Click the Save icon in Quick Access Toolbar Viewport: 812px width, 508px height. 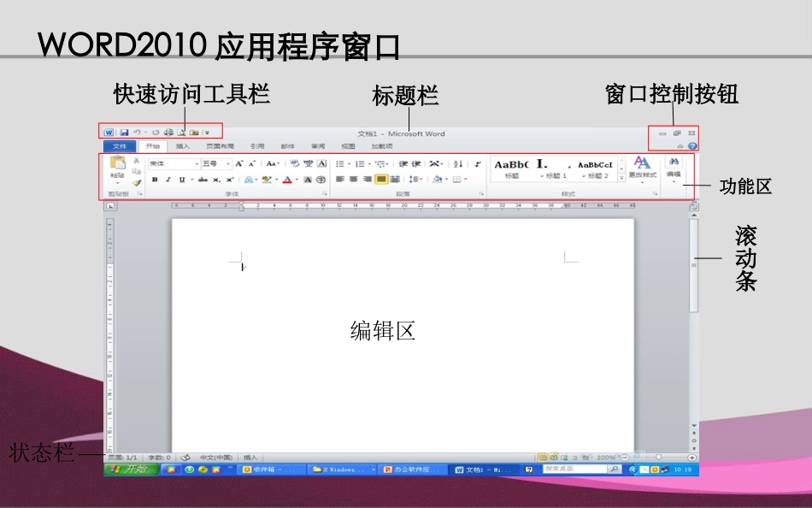[124, 133]
